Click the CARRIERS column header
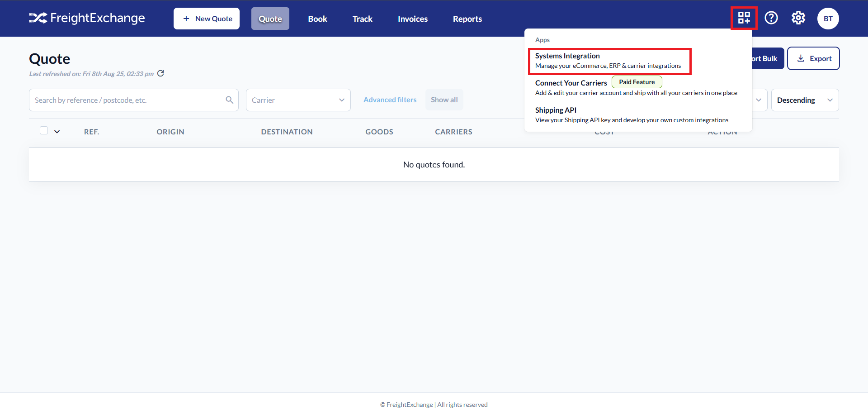 (453, 132)
